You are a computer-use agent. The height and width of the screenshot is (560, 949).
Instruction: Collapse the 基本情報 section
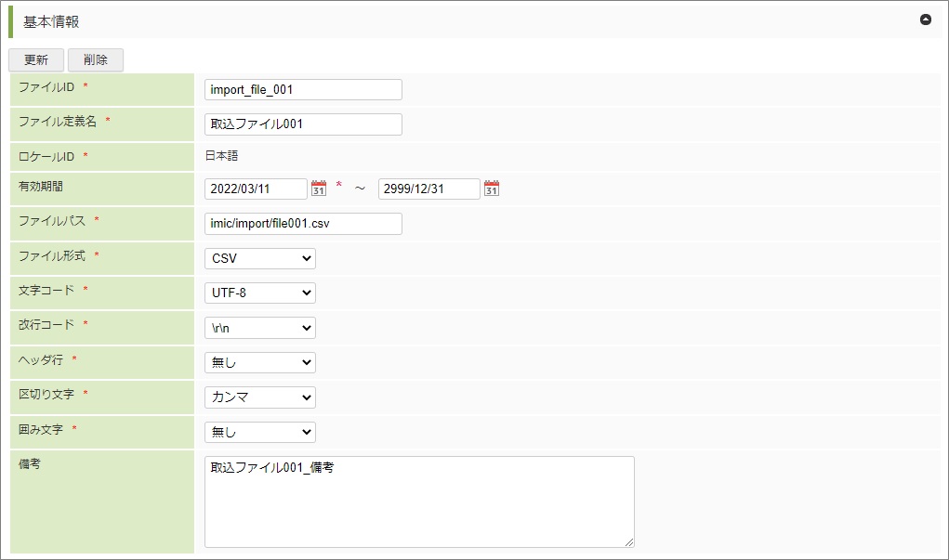pyautogui.click(x=925, y=20)
